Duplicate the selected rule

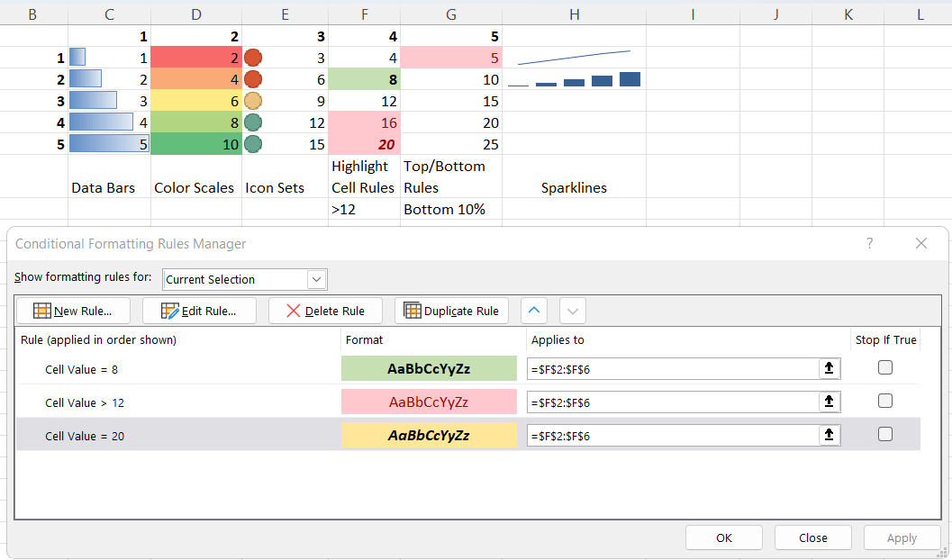click(x=452, y=311)
